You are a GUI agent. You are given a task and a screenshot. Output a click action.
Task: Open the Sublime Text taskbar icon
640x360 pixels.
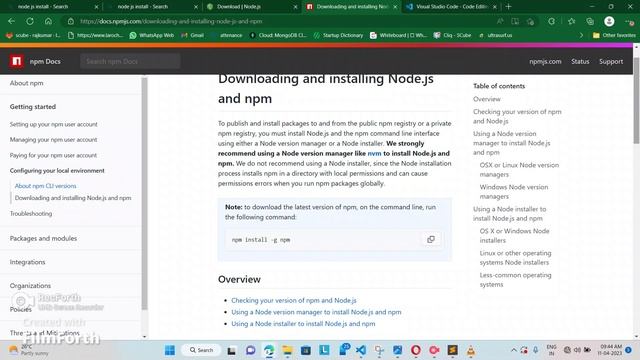point(452,350)
